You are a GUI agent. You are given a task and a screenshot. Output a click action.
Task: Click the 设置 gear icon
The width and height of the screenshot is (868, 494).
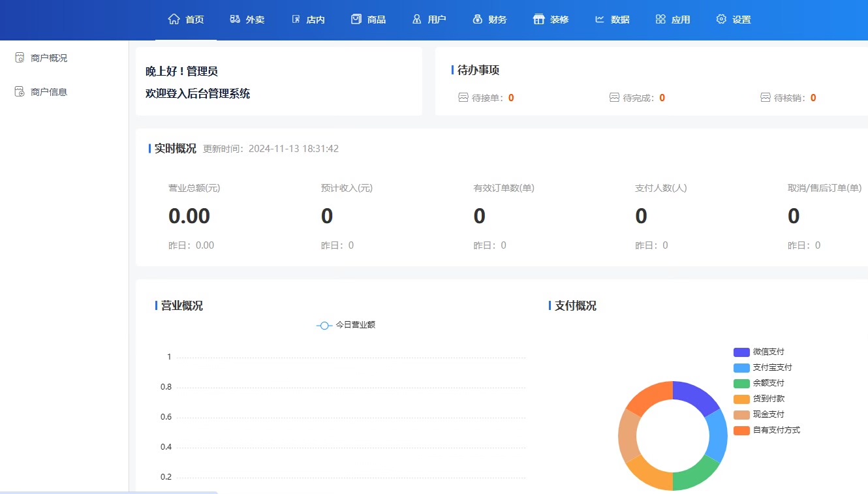pyautogui.click(x=721, y=20)
